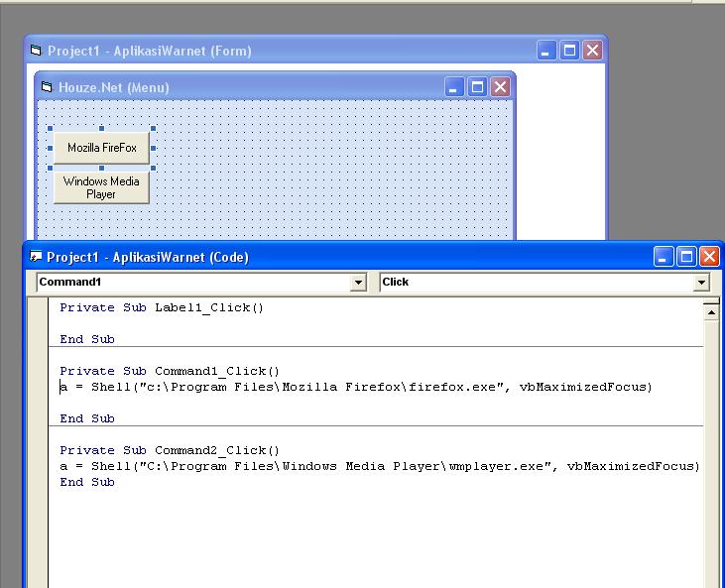Open the Click procedure dropdown arrow
Viewport: 725px width, 588px height.
(701, 282)
